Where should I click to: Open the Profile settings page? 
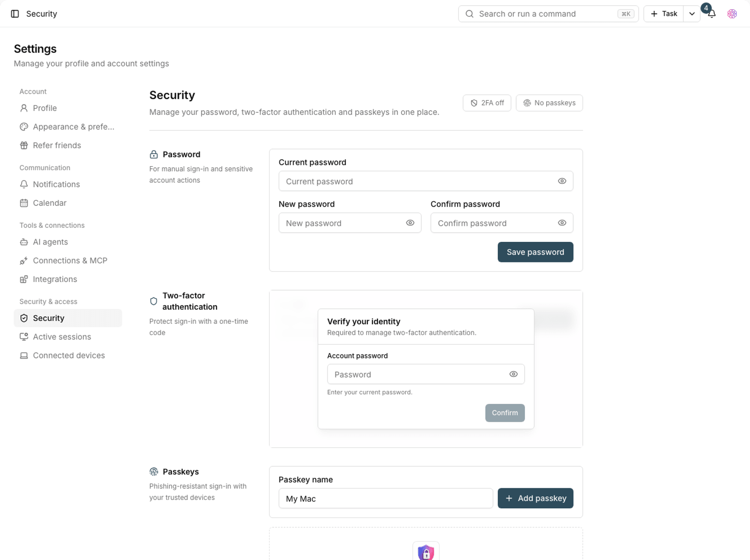coord(68,108)
